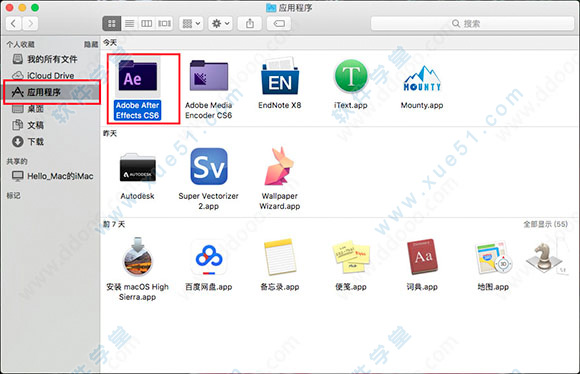Close the Finder window
The height and width of the screenshot is (374, 580).
tap(10, 7)
